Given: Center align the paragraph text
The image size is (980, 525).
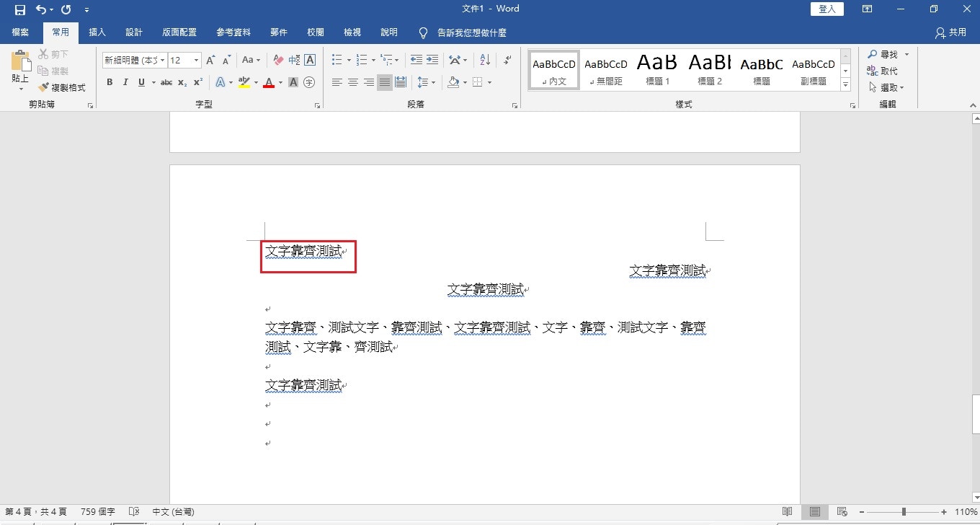Looking at the screenshot, I should point(353,82).
